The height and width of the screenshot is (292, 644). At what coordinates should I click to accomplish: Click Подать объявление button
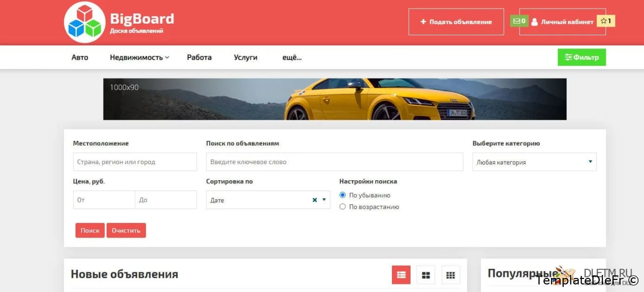coord(456,22)
